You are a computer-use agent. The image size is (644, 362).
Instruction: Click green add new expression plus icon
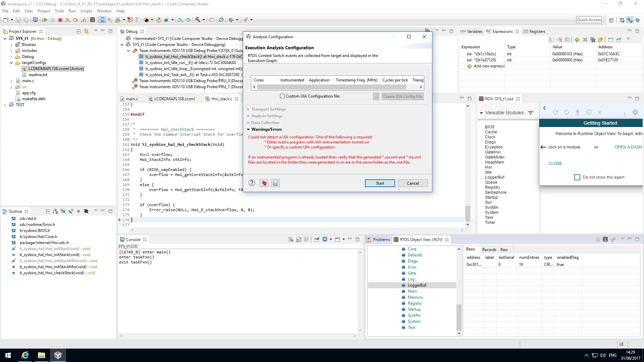point(577,40)
